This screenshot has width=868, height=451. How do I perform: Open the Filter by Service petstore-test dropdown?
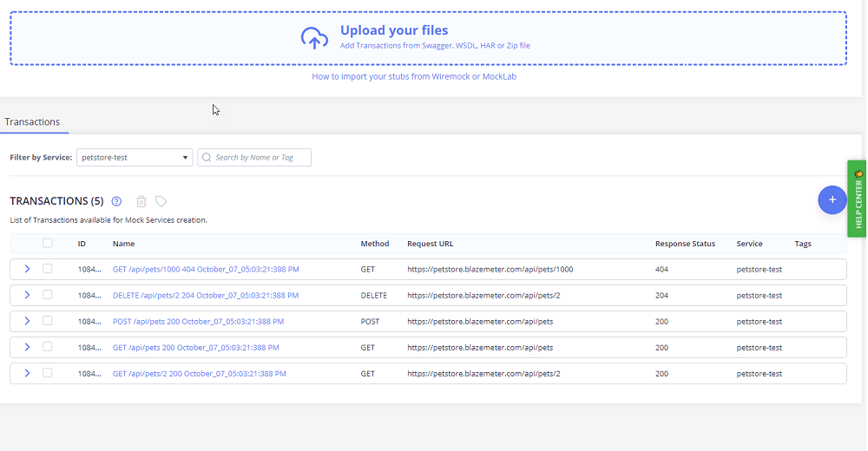135,158
